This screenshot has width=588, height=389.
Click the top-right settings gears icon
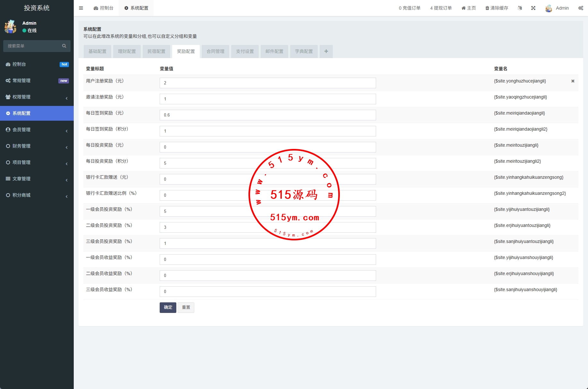tap(581, 8)
